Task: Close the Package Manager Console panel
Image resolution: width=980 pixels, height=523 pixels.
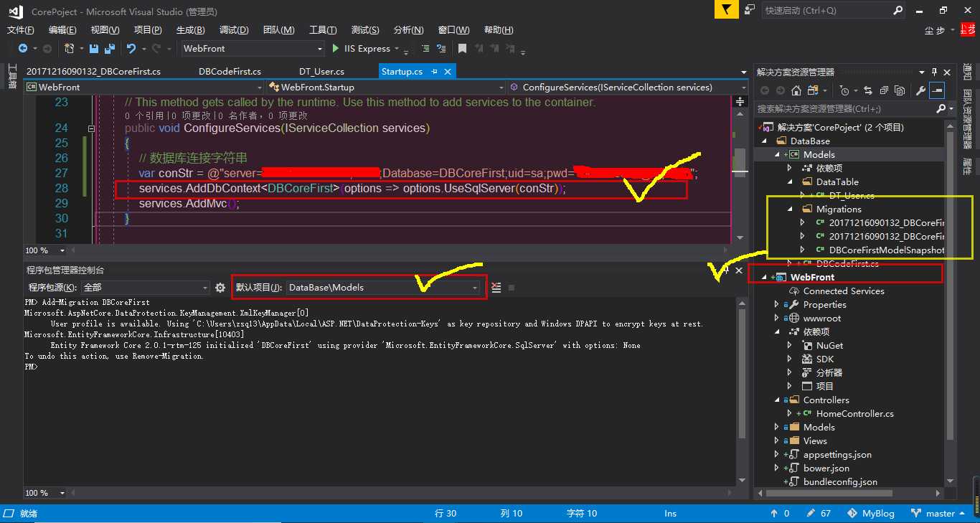Action: (x=739, y=270)
